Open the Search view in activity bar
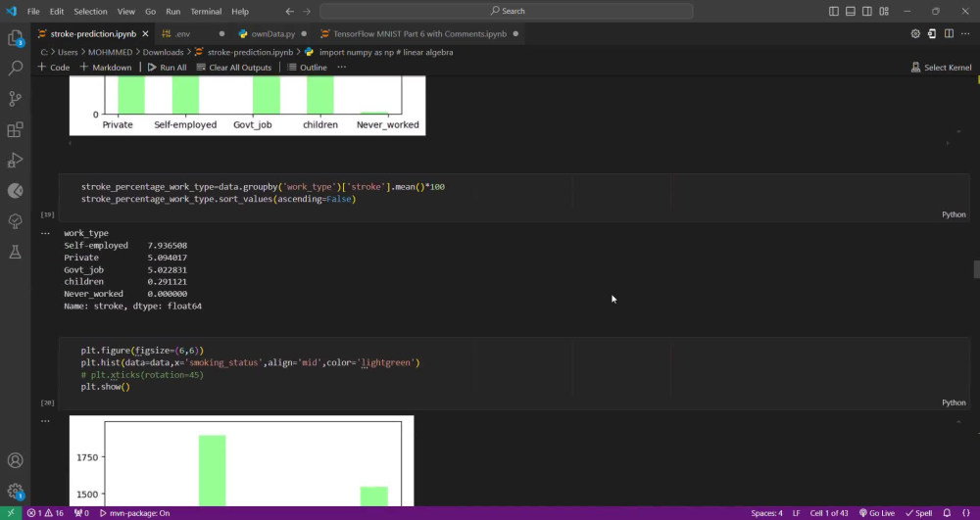 pos(15,68)
